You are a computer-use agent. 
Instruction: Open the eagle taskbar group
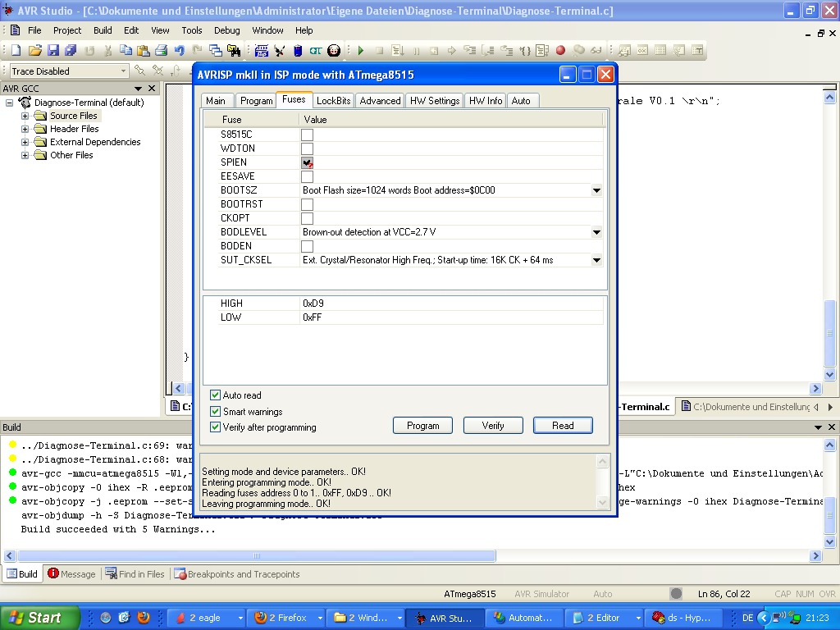(x=206, y=618)
